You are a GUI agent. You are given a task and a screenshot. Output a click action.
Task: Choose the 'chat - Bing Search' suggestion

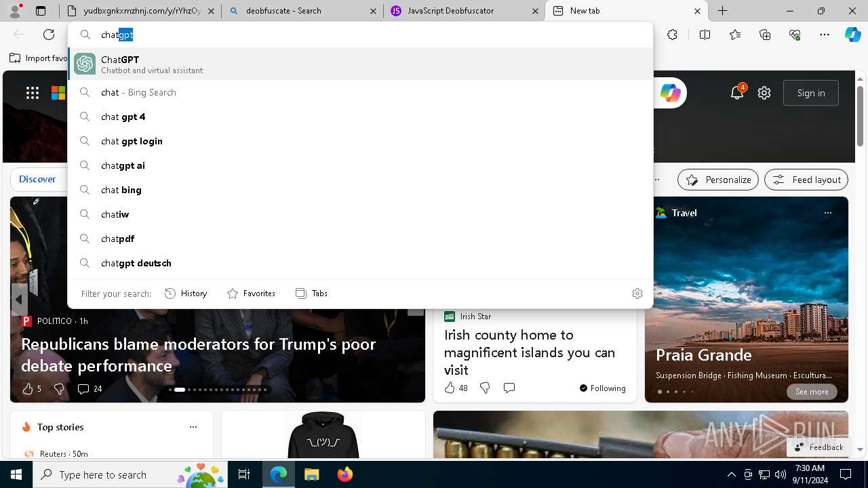point(360,92)
